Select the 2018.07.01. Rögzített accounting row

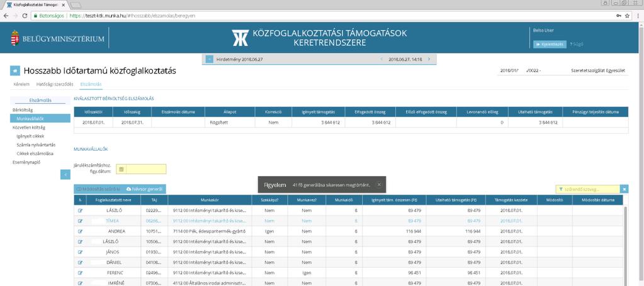tap(351, 123)
